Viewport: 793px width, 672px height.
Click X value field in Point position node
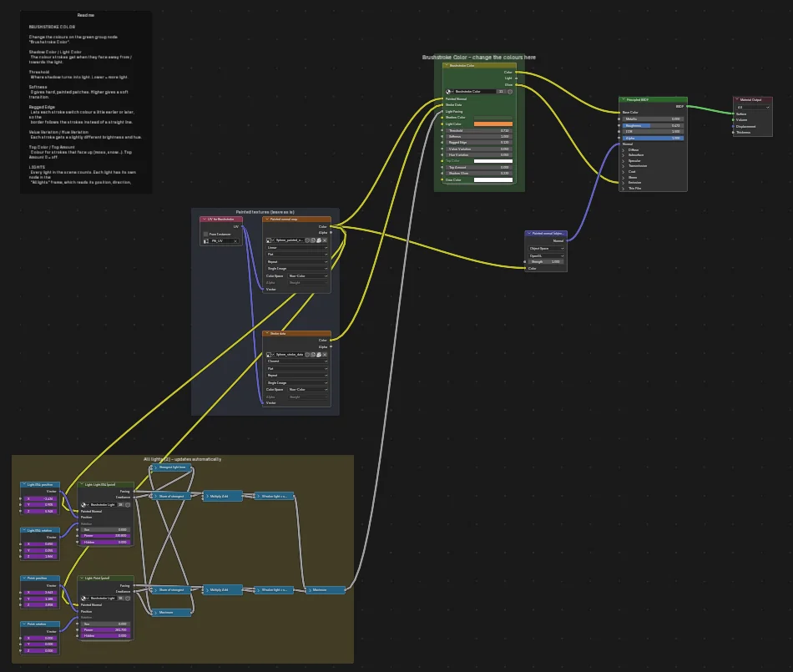[x=40, y=593]
